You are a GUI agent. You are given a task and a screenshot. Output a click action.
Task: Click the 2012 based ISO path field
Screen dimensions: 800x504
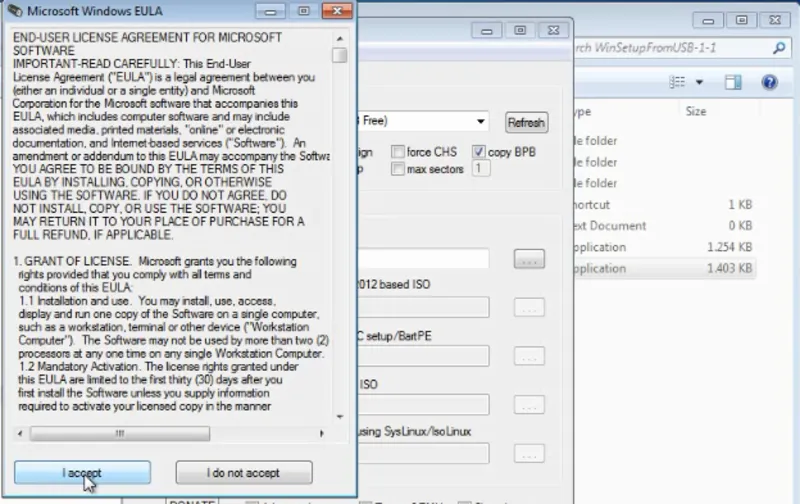(x=423, y=307)
